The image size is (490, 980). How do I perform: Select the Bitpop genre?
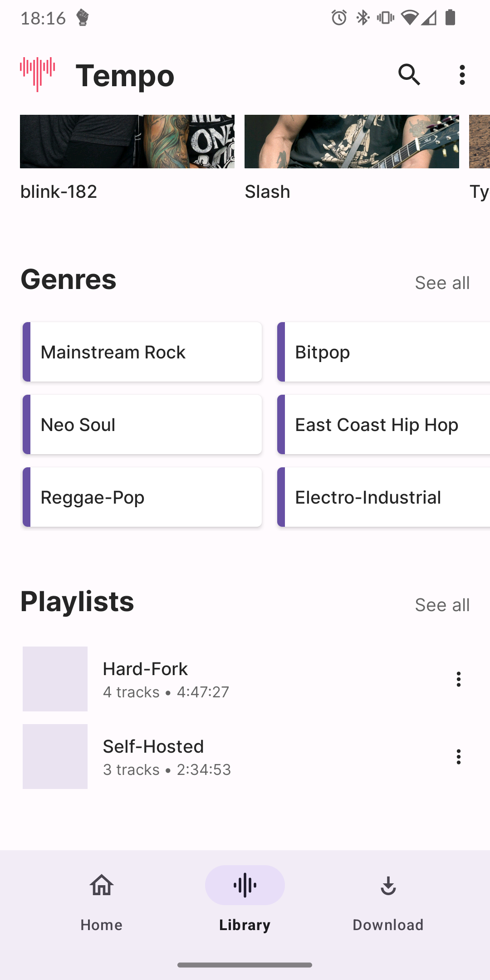click(383, 352)
